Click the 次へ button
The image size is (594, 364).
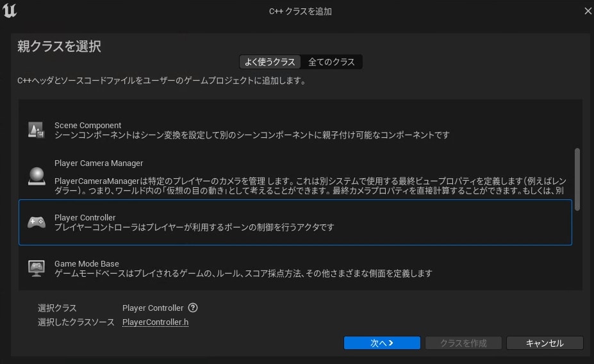coord(382,343)
